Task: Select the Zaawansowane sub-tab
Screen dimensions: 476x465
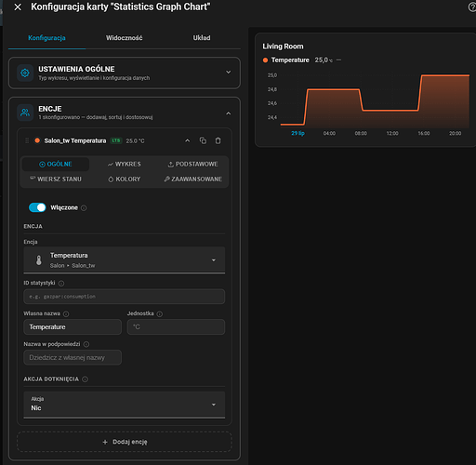Action: 192,179
